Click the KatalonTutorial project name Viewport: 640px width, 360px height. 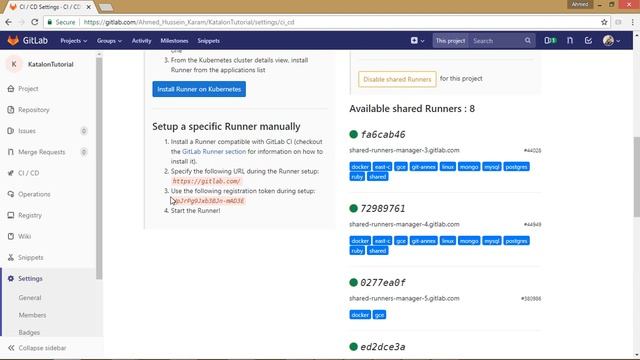[51, 64]
